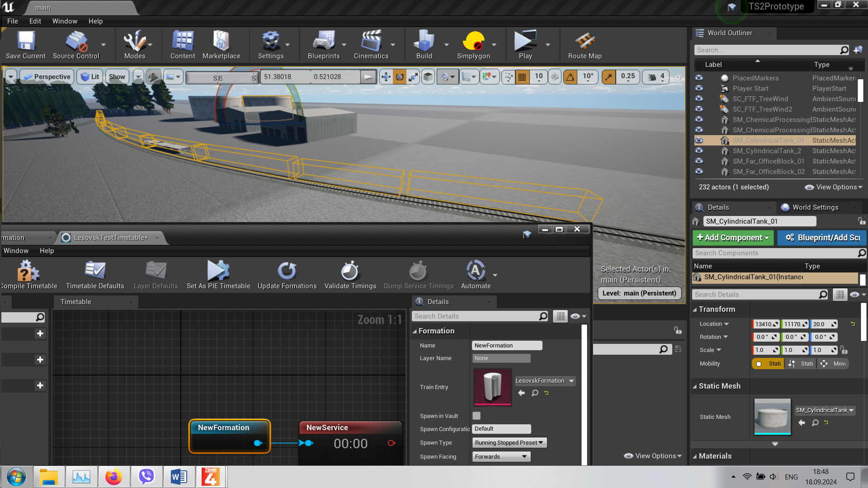Click the Compile Timetable icon

tap(28, 271)
